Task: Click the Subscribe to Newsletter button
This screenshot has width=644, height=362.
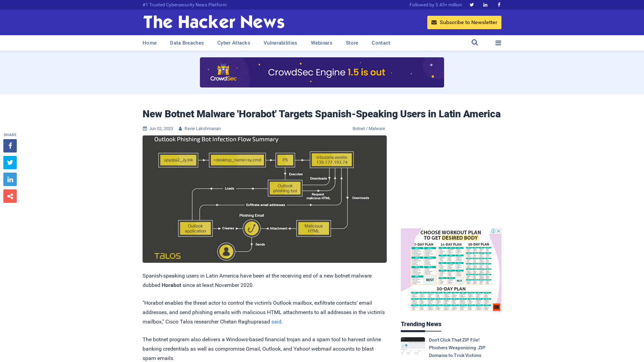Action: tap(465, 22)
